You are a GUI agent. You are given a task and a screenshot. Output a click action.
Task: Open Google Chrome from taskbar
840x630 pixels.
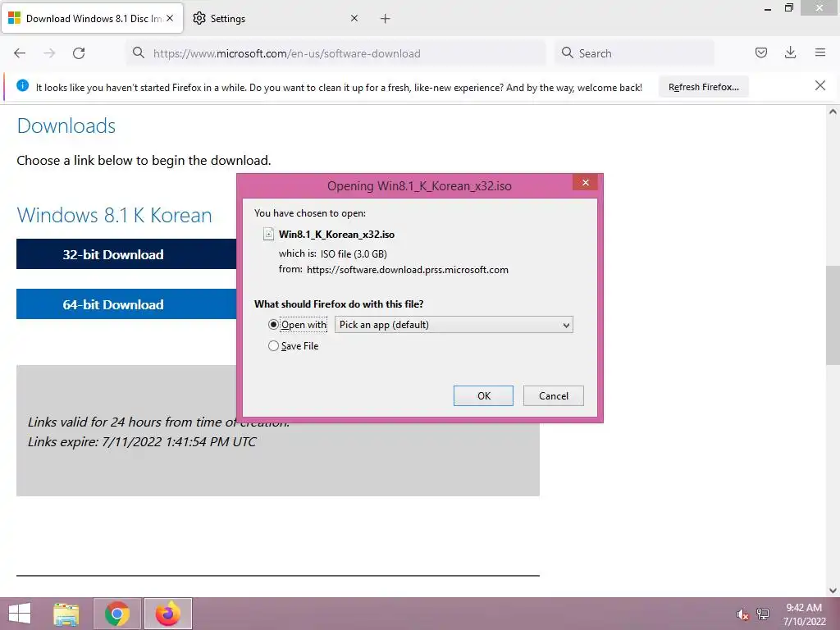[116, 614]
